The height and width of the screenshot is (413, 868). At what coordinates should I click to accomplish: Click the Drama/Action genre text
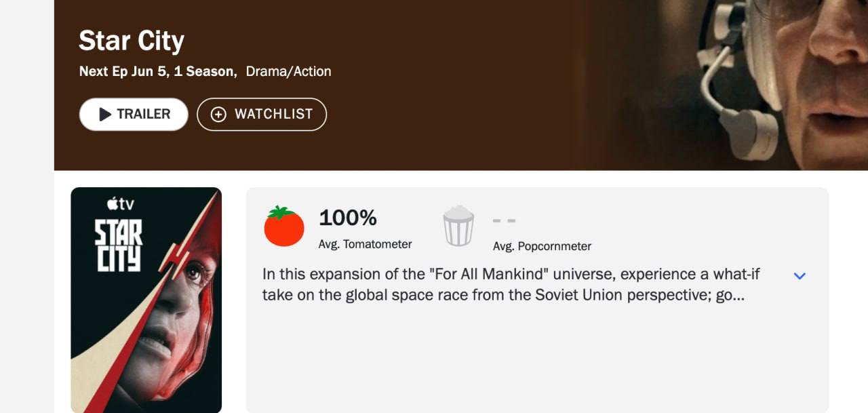pyautogui.click(x=289, y=71)
